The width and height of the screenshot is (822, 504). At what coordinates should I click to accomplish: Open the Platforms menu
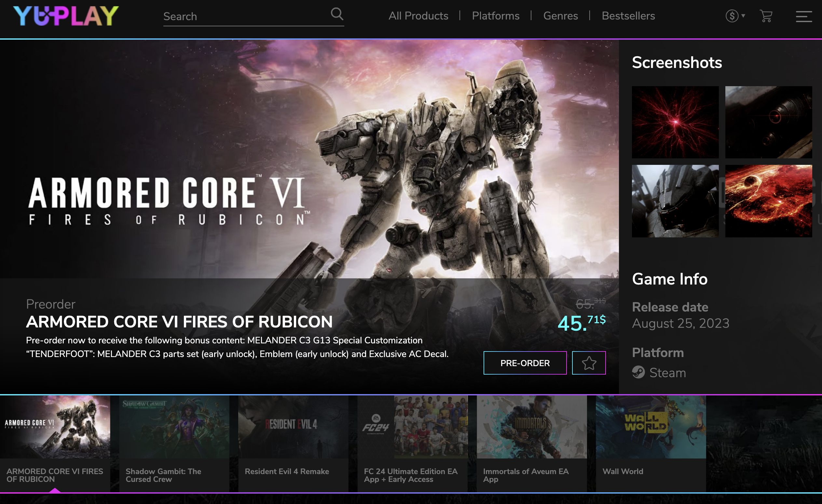[495, 16]
